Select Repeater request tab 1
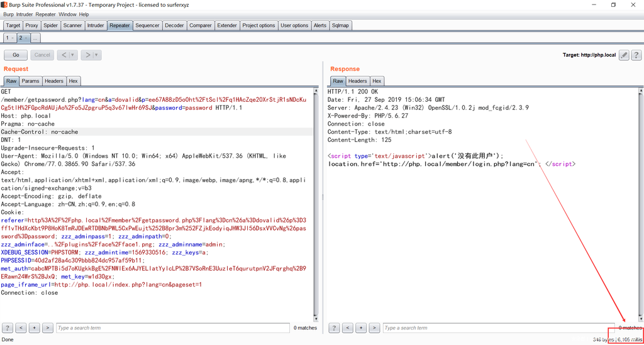This screenshot has width=644, height=345. point(7,38)
